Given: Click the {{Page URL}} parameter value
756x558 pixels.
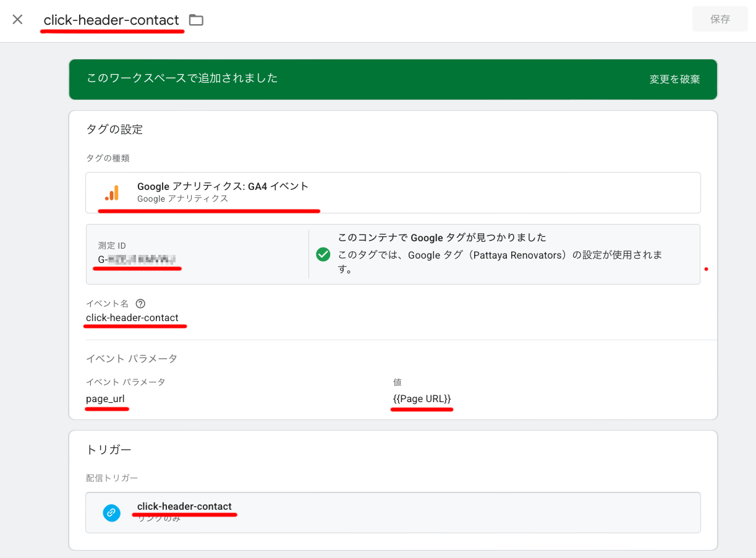Looking at the screenshot, I should (x=422, y=399).
